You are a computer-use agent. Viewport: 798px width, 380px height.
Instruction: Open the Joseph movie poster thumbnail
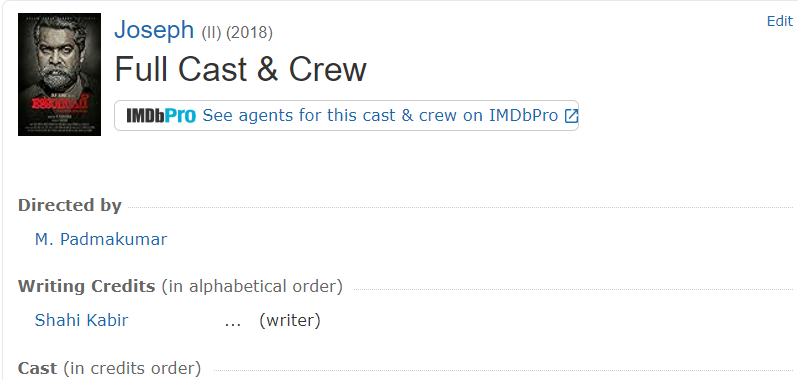(x=60, y=74)
